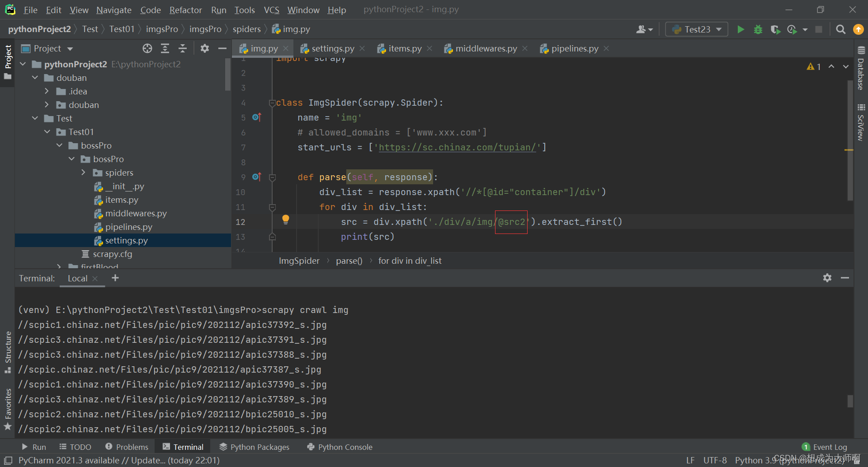The width and height of the screenshot is (868, 467).
Task: Fold the parse method at line 9
Action: [x=272, y=177]
